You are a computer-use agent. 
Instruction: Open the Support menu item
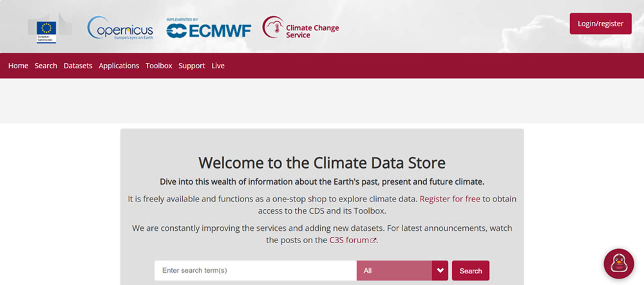pyautogui.click(x=192, y=66)
